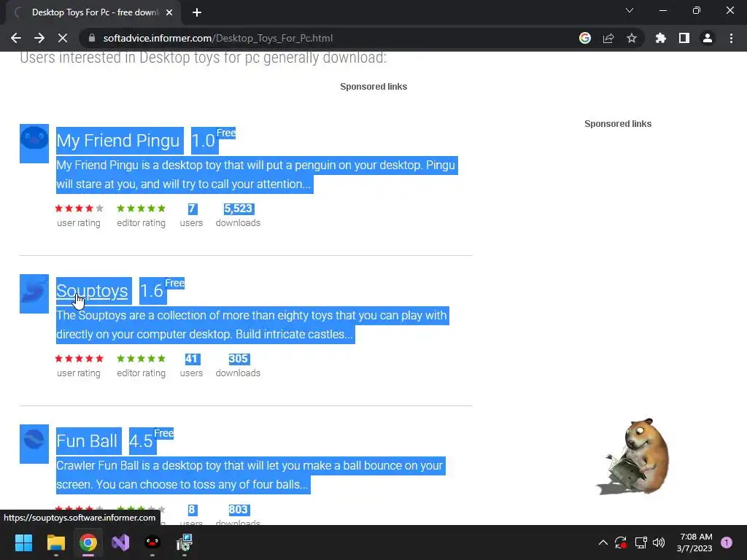Click the 305 downloads count
This screenshot has width=747, height=560.
click(x=239, y=359)
